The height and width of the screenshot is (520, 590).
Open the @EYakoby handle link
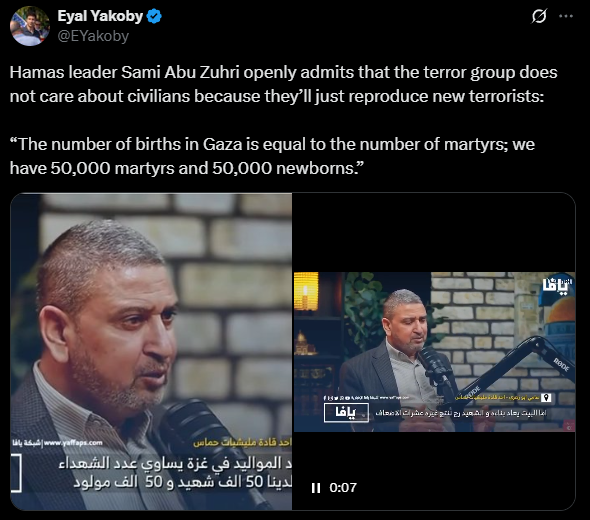pos(93,36)
